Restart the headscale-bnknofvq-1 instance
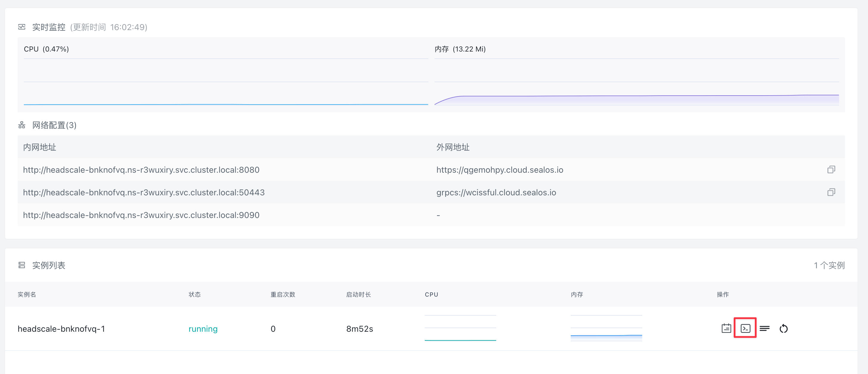The width and height of the screenshot is (868, 374). pos(783,328)
